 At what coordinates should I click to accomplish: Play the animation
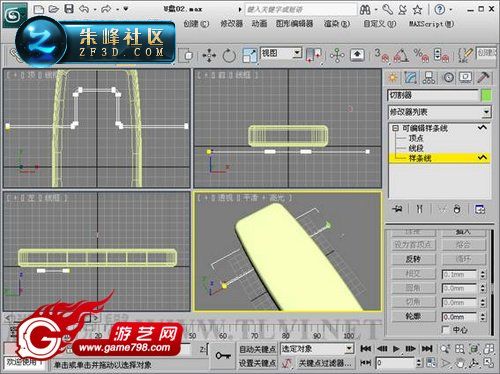[396, 349]
